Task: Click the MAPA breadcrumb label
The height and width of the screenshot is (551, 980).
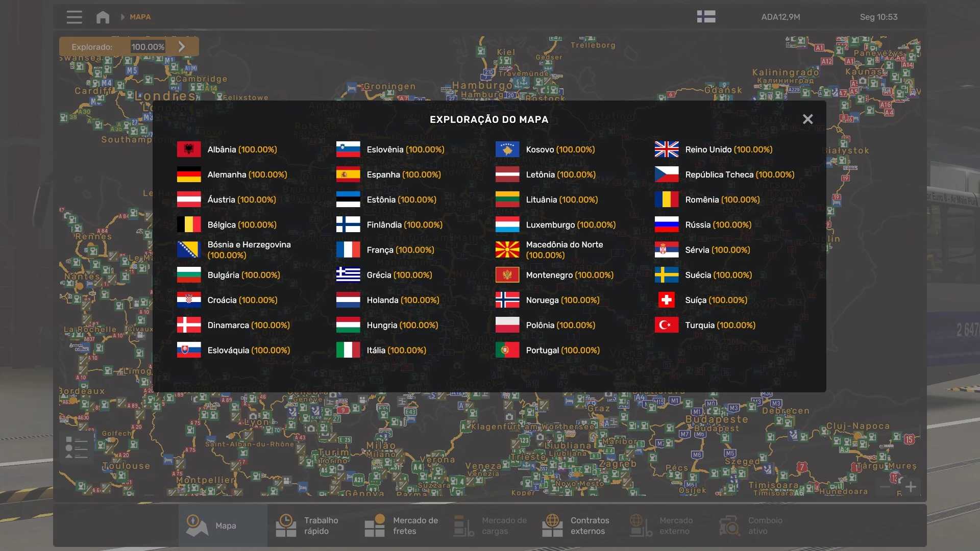Action: pyautogui.click(x=140, y=17)
